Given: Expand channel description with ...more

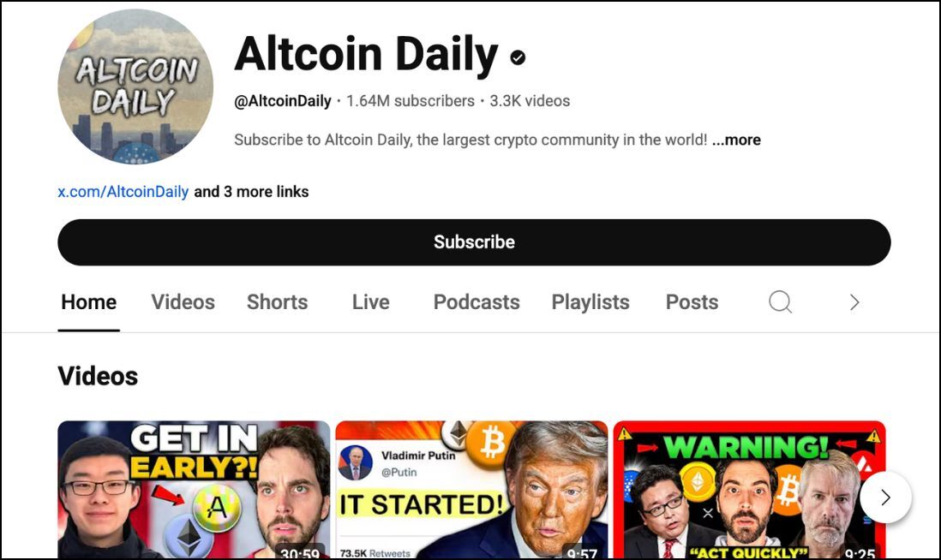Looking at the screenshot, I should pos(736,140).
